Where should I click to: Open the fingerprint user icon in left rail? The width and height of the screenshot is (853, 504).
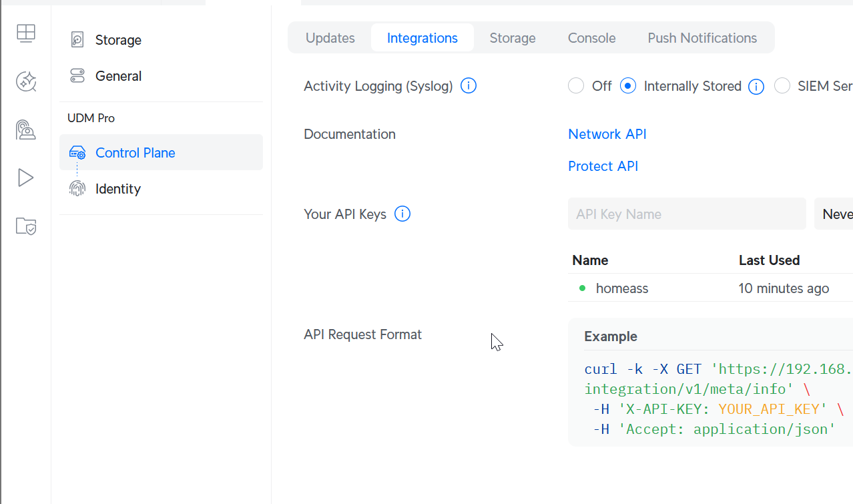(26, 130)
